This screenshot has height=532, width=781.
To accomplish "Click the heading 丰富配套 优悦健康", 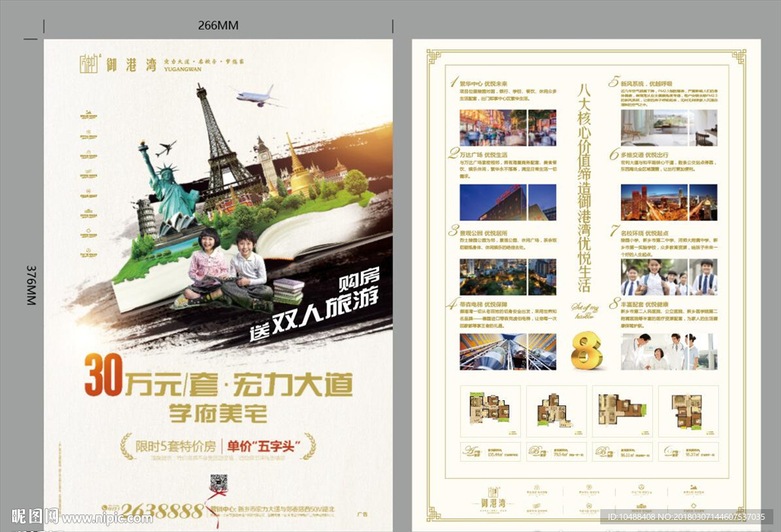I will [644, 304].
